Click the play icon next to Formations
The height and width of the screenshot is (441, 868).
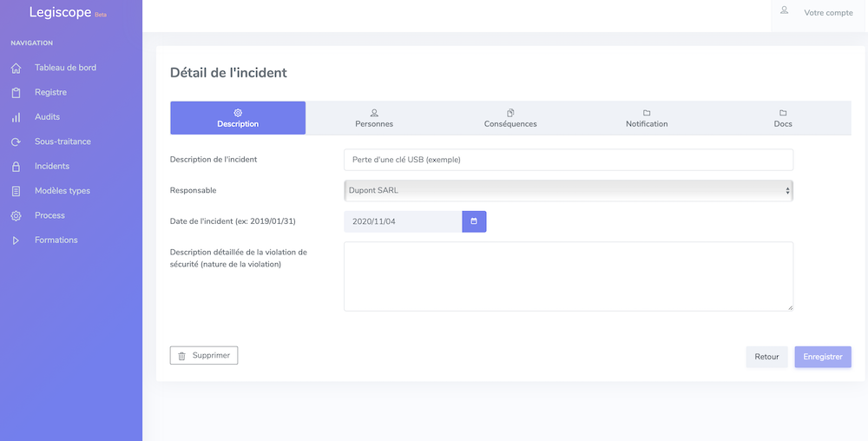[16, 240]
